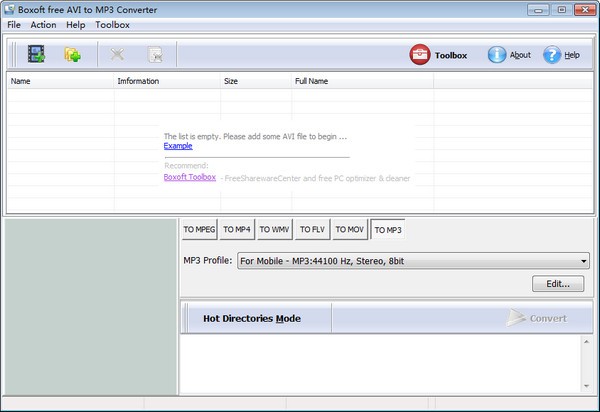The image size is (600, 412).
Task: Sort by the Name column header
Action: (x=60, y=81)
